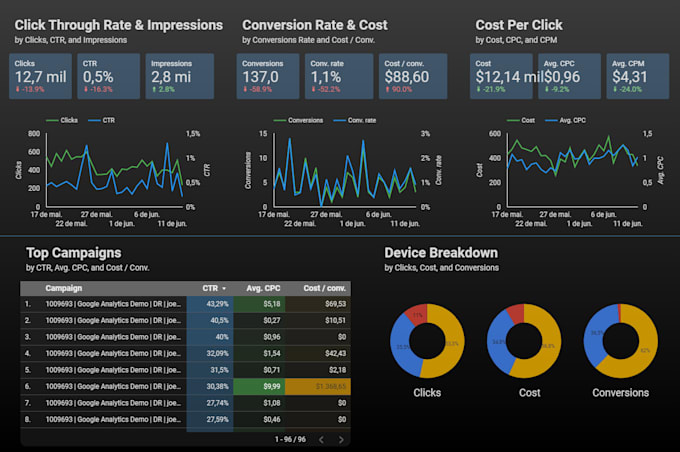Select the Cost / conv. scorecard $88,60
This screenshot has width=680, height=452.
(x=413, y=76)
